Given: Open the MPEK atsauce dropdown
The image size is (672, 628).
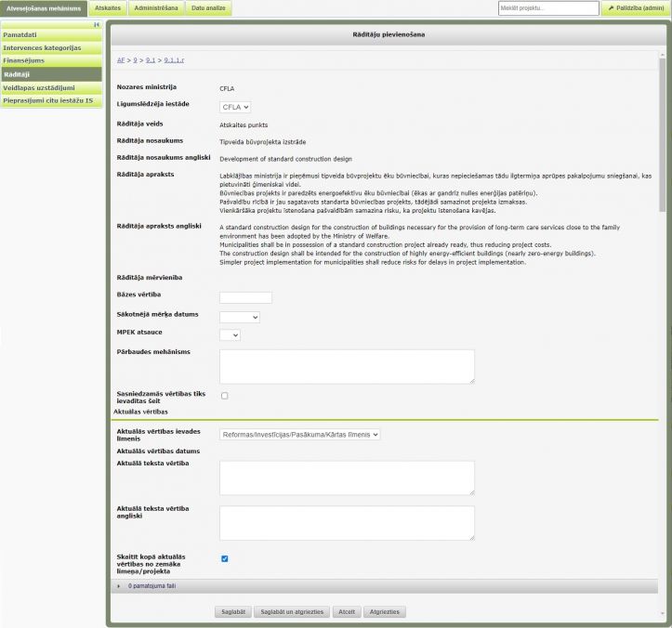Looking at the screenshot, I should (x=230, y=334).
